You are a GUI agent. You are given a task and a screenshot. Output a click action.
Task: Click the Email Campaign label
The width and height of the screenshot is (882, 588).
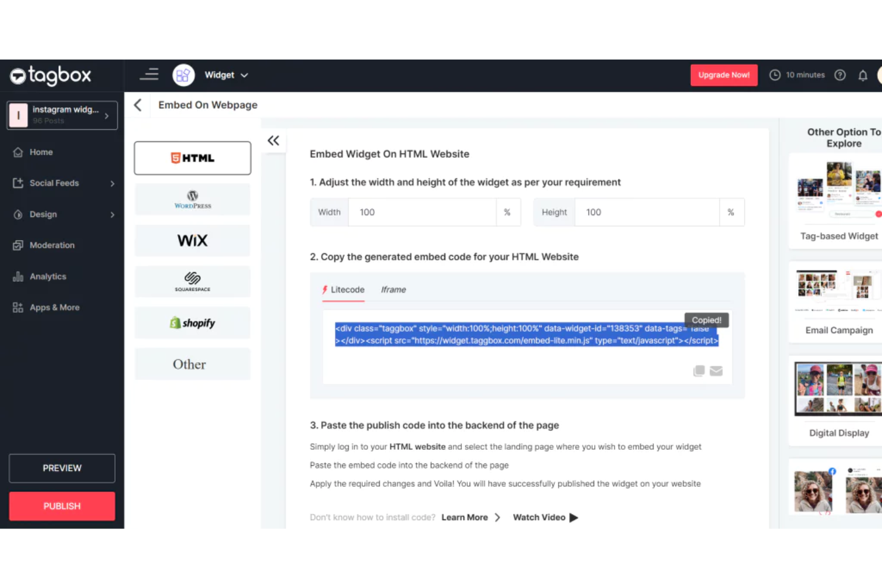pyautogui.click(x=839, y=331)
